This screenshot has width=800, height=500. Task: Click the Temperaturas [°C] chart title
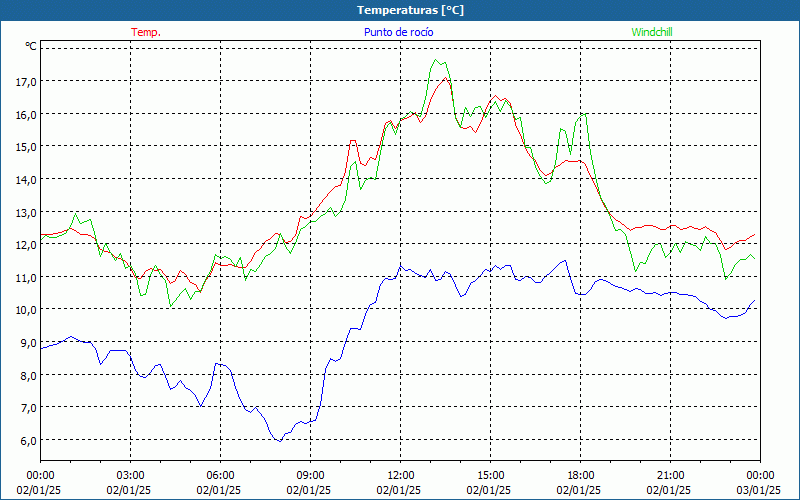tap(411, 10)
